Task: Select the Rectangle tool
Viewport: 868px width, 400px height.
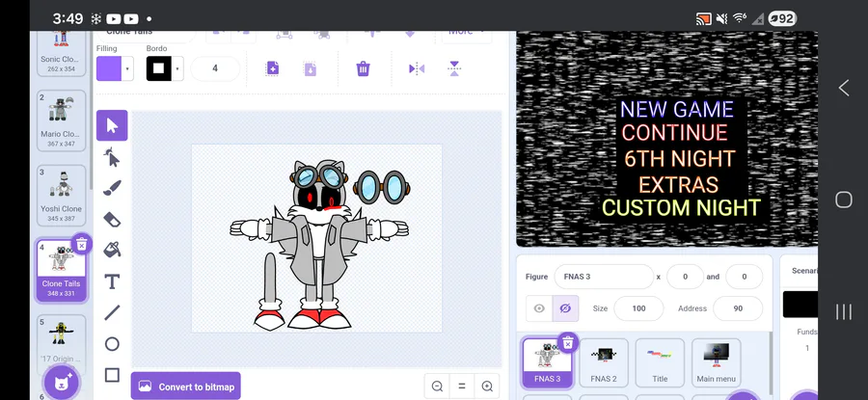Action: 112,375
